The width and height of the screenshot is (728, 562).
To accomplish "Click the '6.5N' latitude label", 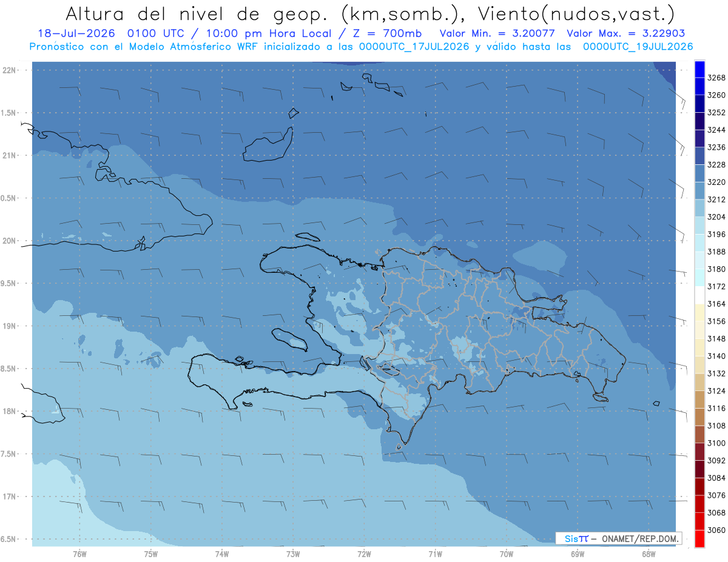I will pyautogui.click(x=7, y=539).
